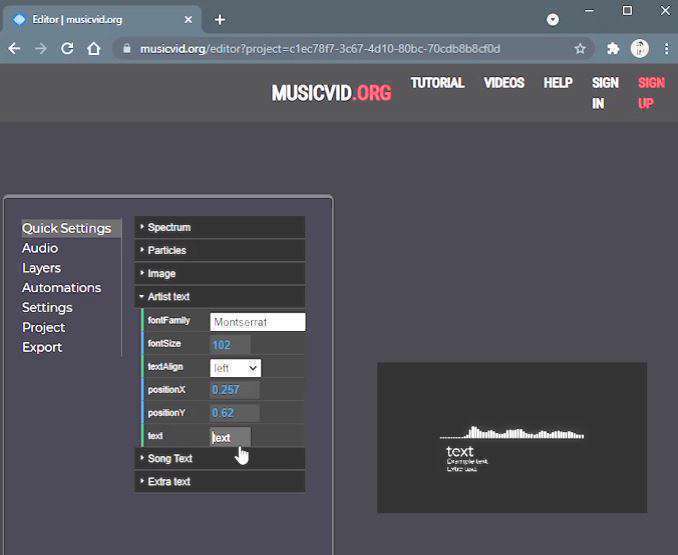Click the address bar URL
678x555 pixels.
[320, 49]
